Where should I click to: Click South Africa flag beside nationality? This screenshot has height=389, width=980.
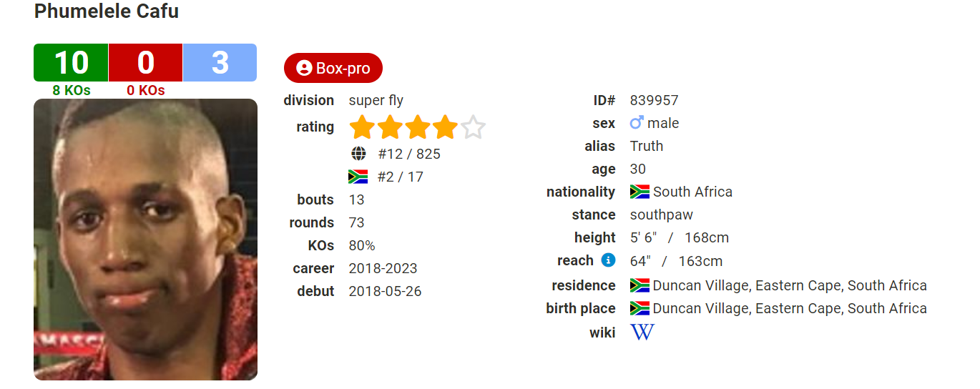pos(640,192)
